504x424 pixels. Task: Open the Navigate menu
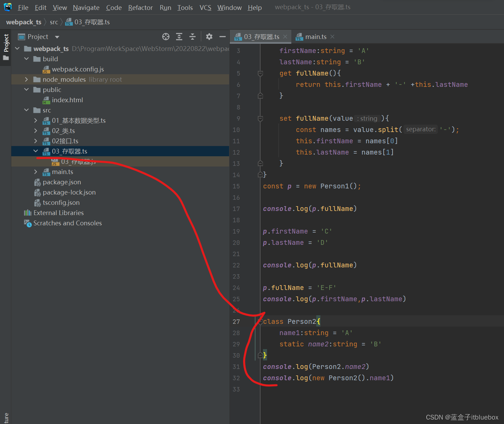pos(86,8)
